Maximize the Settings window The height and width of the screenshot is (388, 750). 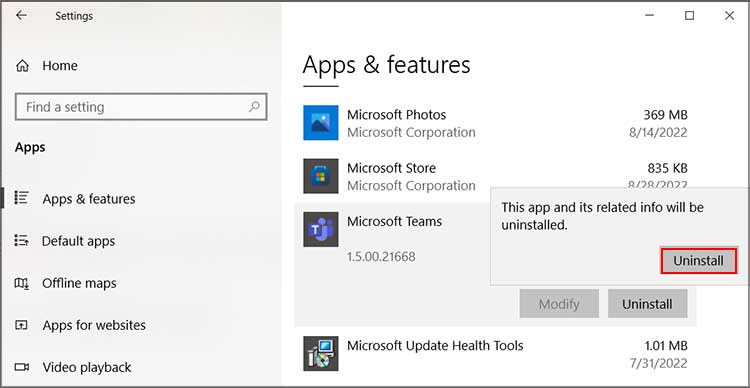[x=689, y=16]
